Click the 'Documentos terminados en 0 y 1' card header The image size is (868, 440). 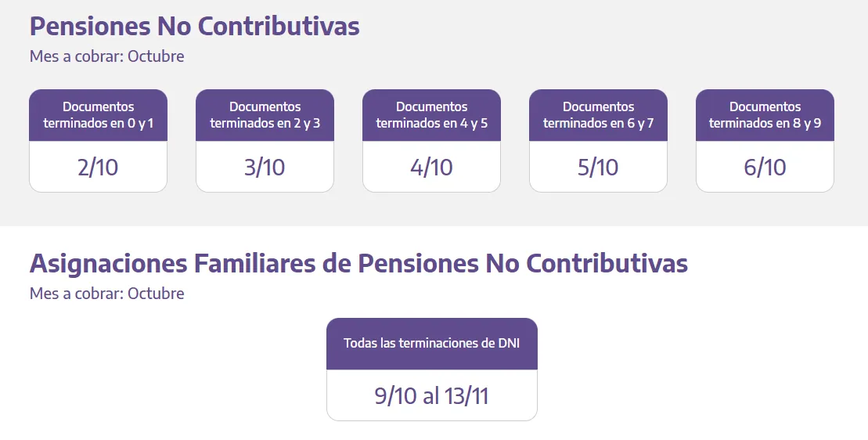pos(98,115)
